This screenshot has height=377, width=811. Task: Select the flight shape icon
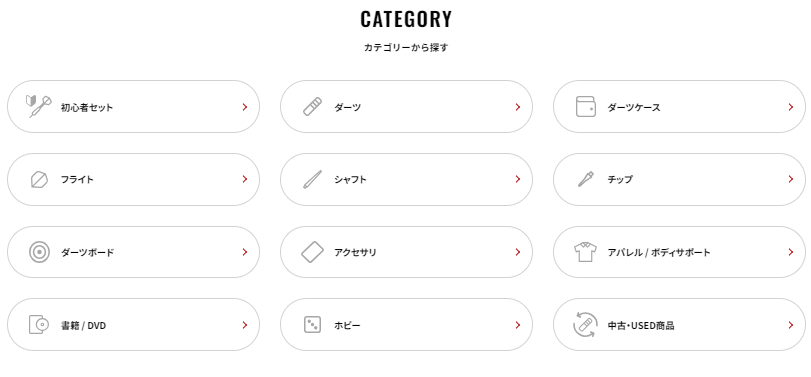(x=39, y=179)
